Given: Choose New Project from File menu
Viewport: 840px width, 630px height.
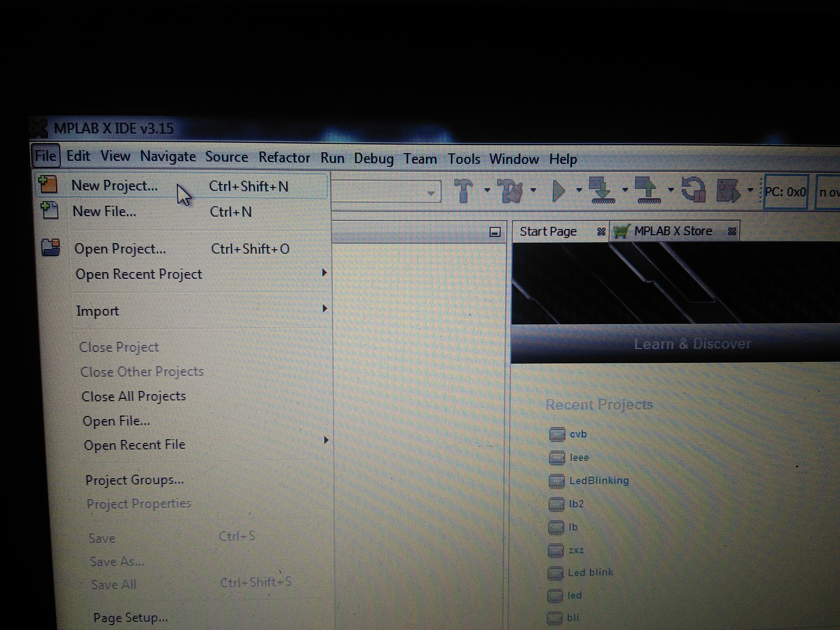Looking at the screenshot, I should [115, 186].
